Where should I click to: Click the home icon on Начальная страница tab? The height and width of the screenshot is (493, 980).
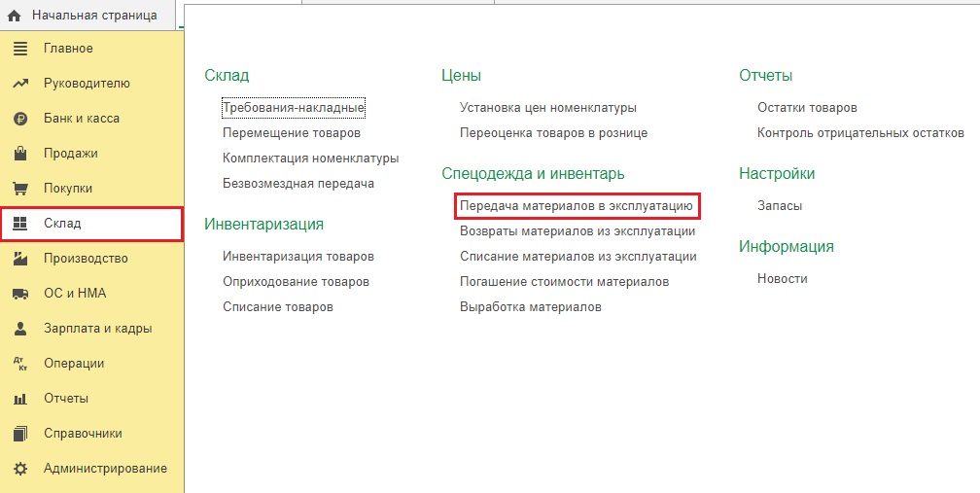[x=15, y=16]
